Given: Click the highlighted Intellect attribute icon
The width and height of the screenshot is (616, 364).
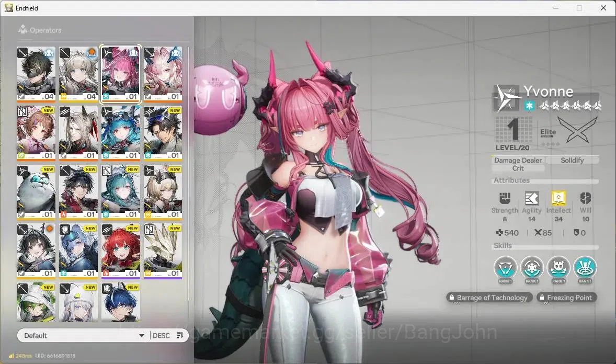Looking at the screenshot, I should tap(558, 198).
